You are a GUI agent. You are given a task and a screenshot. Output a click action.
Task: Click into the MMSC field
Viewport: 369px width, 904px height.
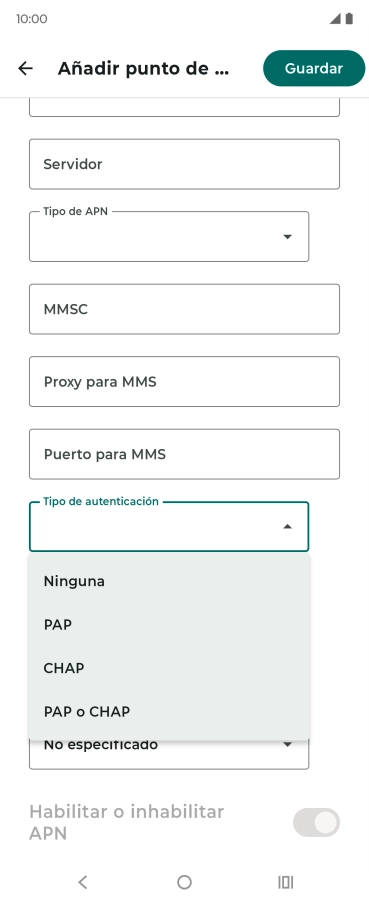pyautogui.click(x=184, y=309)
